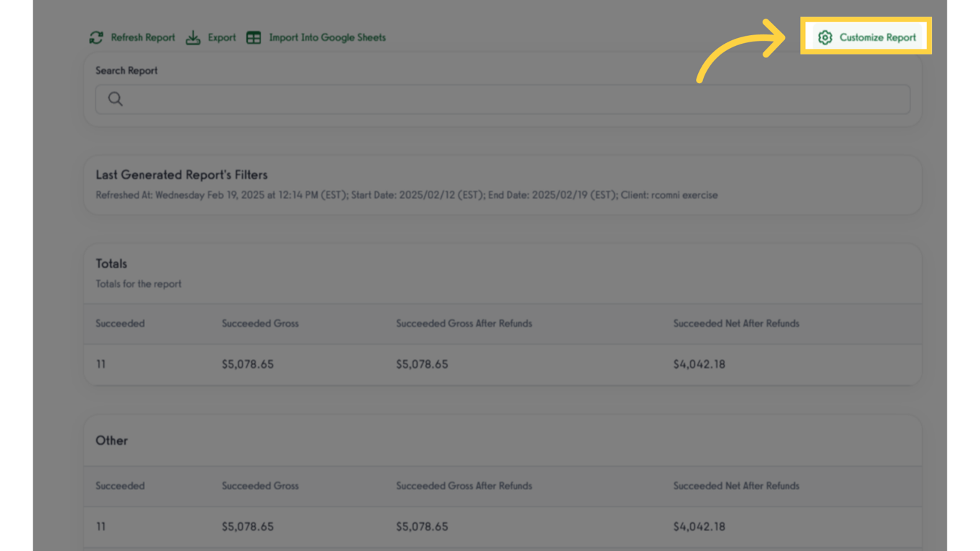Click Import Into Google Sheets label
This screenshot has width=980, height=551.
pos(327,37)
